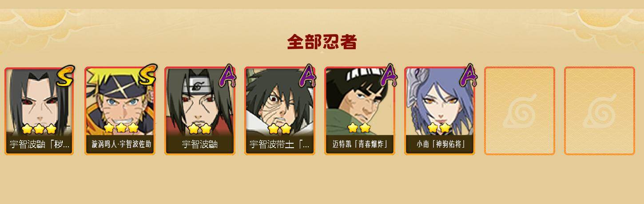The image size is (644, 204).
Task: Click the first empty ninja slot
Action: 520,111
